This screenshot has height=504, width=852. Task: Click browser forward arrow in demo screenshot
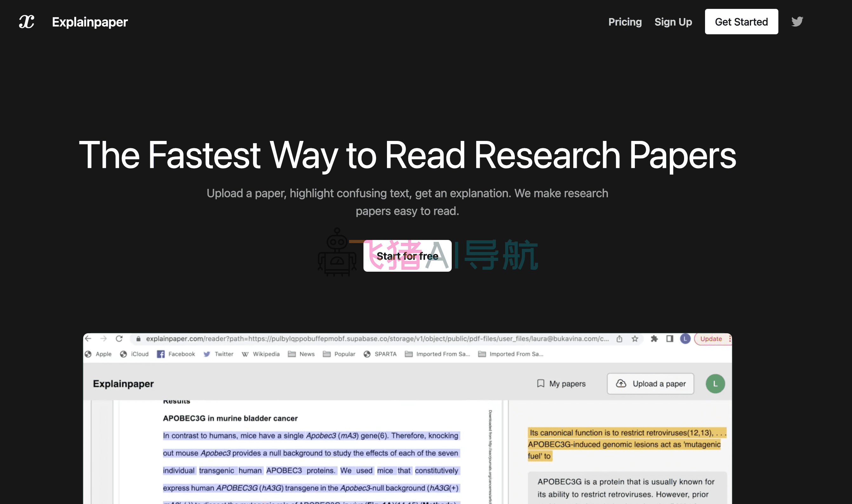coord(103,339)
